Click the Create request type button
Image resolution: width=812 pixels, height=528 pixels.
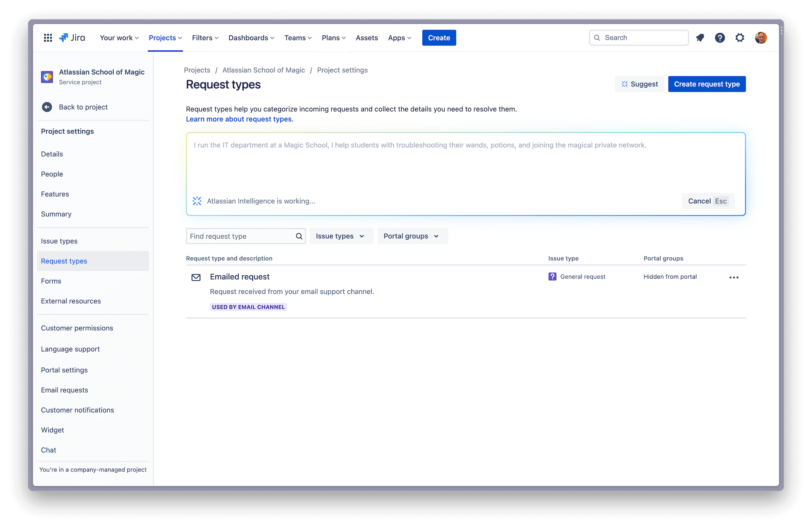(706, 84)
